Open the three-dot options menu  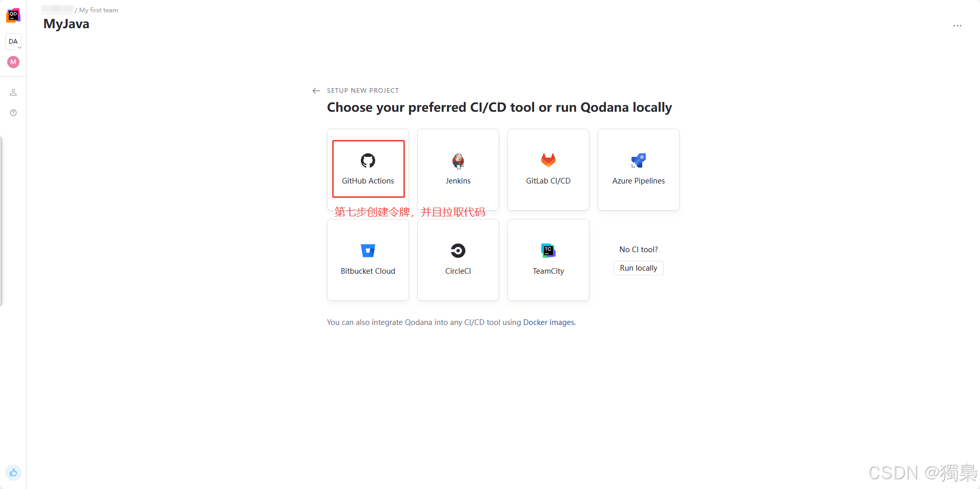(x=957, y=25)
